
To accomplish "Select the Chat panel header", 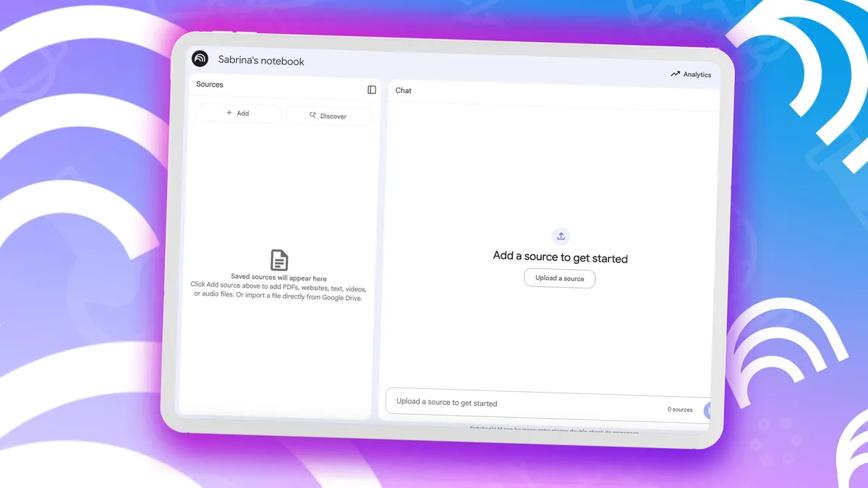I will pyautogui.click(x=404, y=90).
